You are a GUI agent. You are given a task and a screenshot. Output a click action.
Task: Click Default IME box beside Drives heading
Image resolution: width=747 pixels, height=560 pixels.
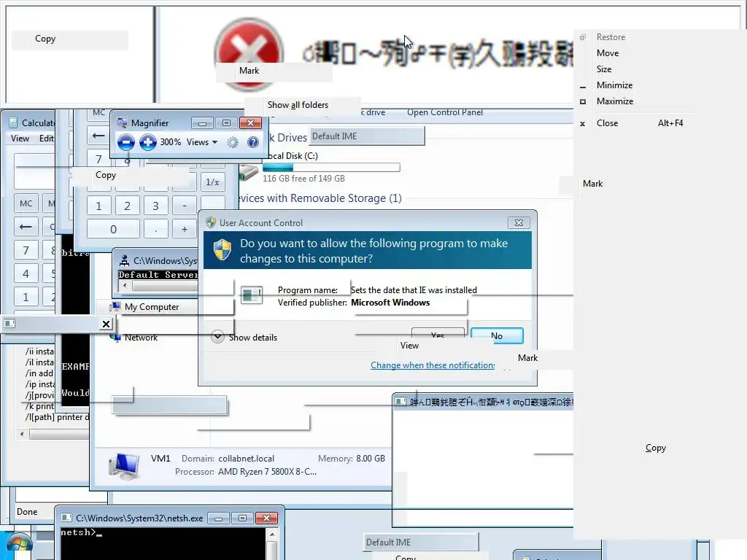(x=367, y=136)
